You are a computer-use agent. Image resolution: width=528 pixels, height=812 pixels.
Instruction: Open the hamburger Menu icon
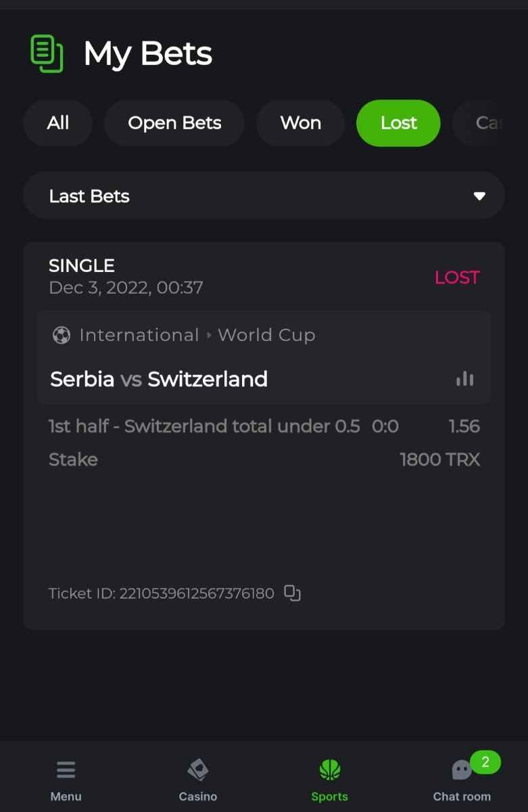66,770
